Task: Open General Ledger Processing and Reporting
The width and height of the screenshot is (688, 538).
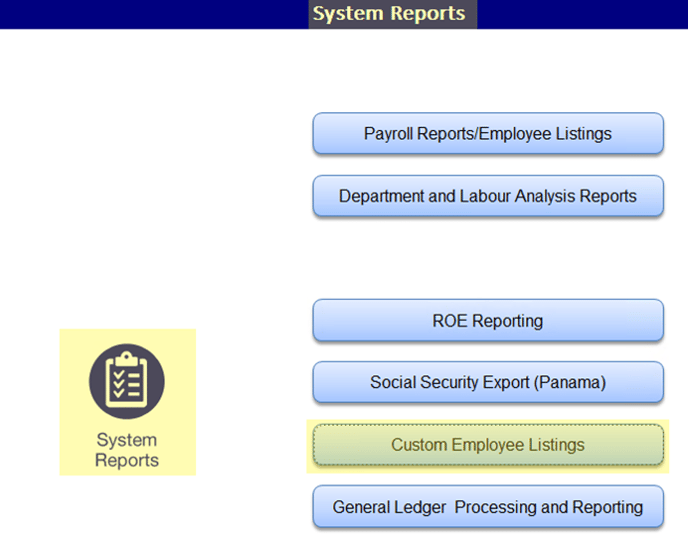Action: [488, 507]
